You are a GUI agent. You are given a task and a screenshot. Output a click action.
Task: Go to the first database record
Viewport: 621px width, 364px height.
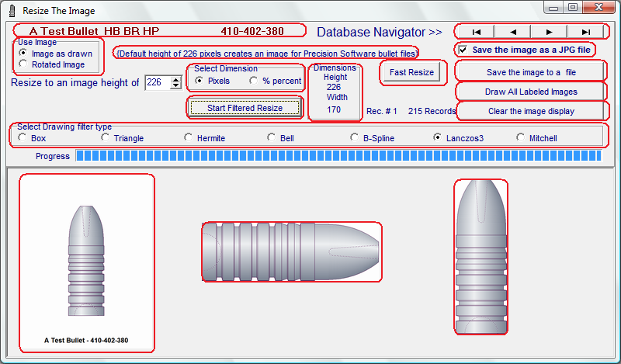477,32
